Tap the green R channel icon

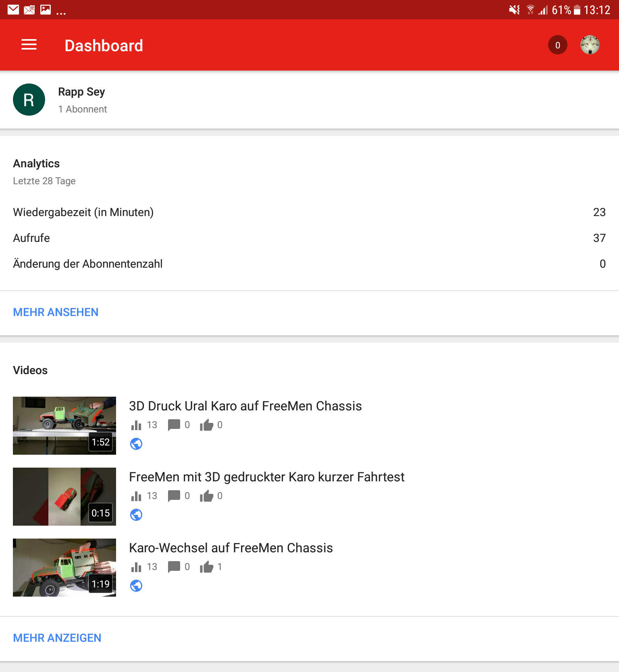(x=29, y=100)
